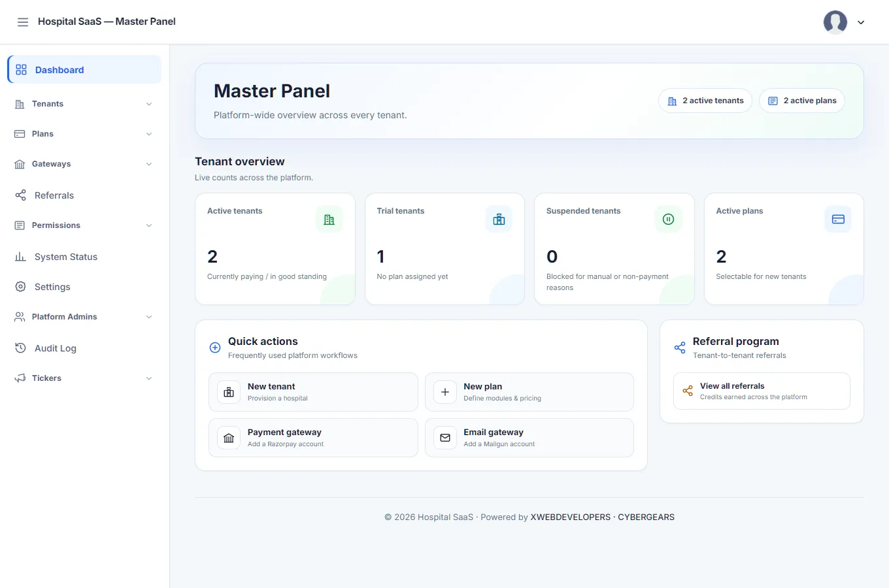Image resolution: width=889 pixels, height=588 pixels.
Task: Click the Platform Admins people icon
Action: tap(20, 317)
